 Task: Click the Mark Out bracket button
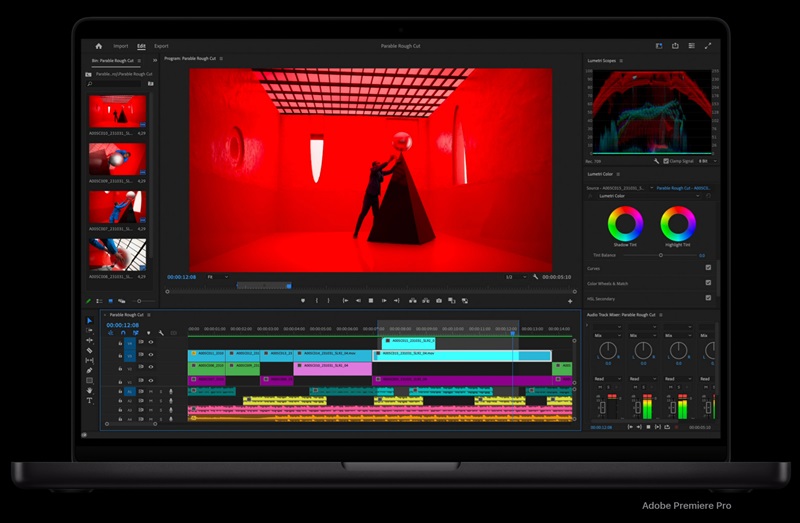click(329, 301)
